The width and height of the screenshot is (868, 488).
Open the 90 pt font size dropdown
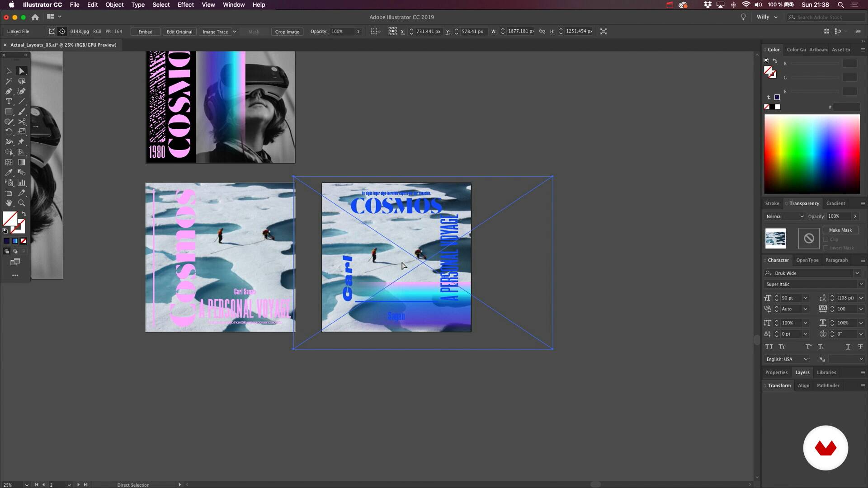[805, 298]
